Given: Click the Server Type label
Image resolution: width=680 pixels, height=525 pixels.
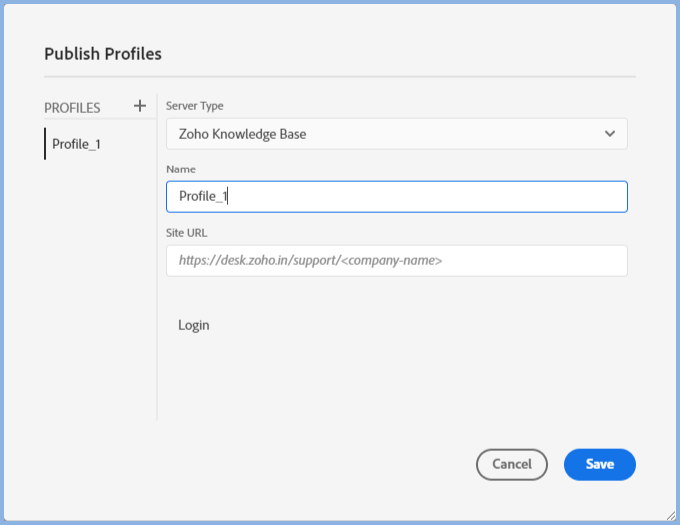Looking at the screenshot, I should click(x=194, y=106).
